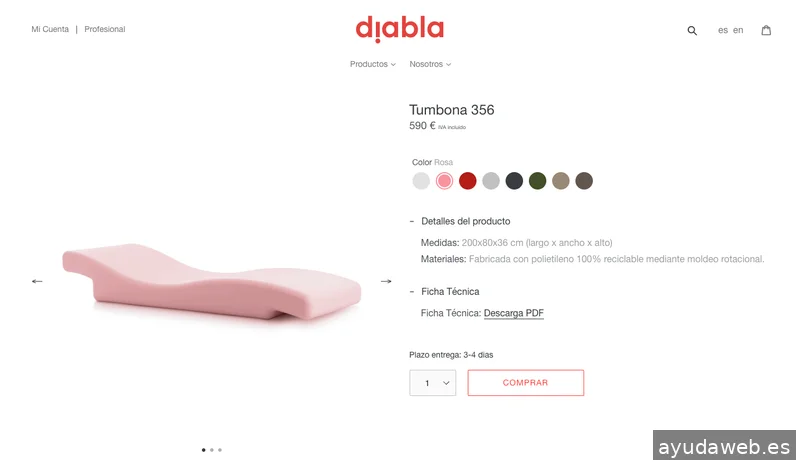Open the Productos menu

pyautogui.click(x=372, y=64)
